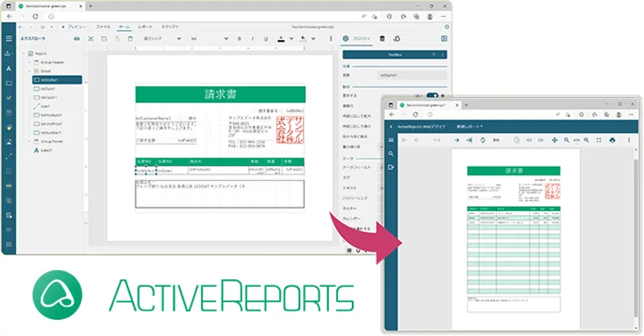644x336 pixels.
Task: Toggle bold text formatting
Action: 239,38
